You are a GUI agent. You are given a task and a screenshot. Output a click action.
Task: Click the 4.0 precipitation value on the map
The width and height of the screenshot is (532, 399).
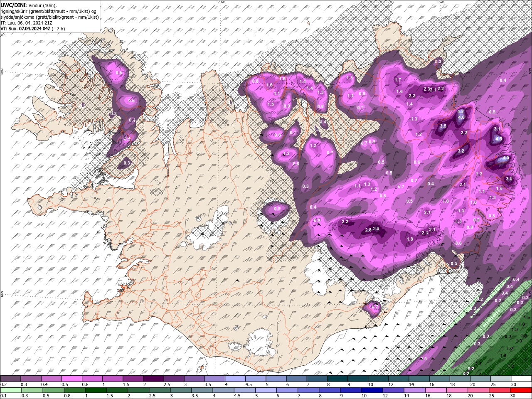tap(461, 118)
